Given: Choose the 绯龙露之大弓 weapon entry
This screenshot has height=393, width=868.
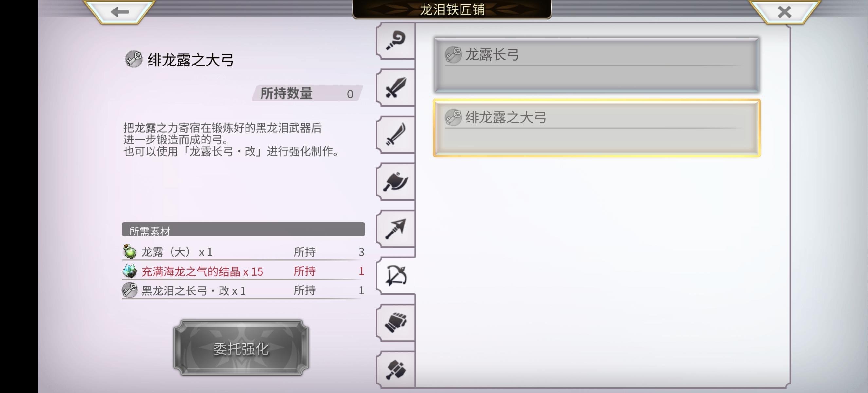Looking at the screenshot, I should pyautogui.click(x=596, y=128).
